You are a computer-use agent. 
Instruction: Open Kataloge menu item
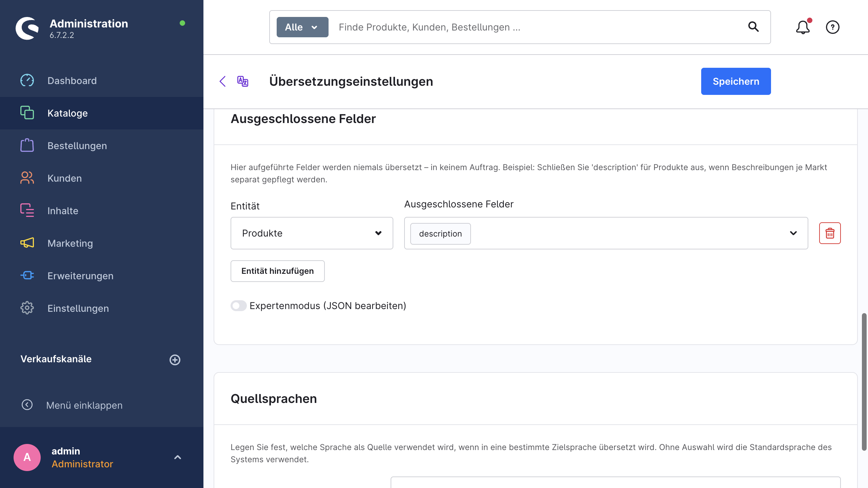pos(102,113)
